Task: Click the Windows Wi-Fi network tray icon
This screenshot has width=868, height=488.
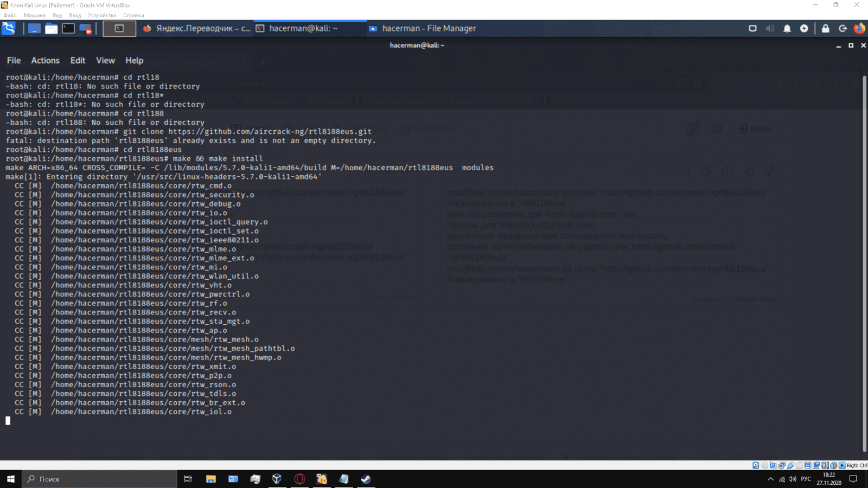Action: [782, 479]
